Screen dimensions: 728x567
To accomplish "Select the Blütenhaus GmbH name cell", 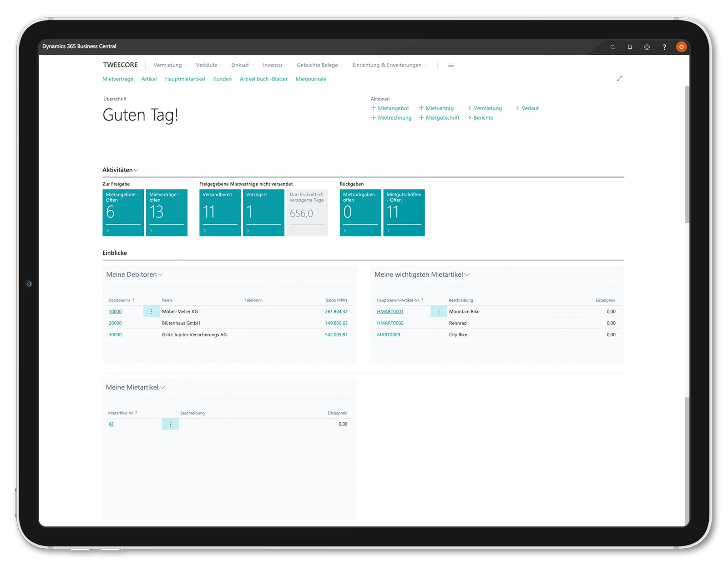I will [x=181, y=323].
